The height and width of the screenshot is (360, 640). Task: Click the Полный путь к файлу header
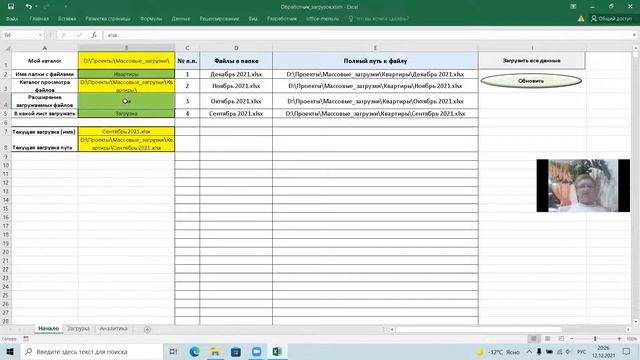(375, 60)
